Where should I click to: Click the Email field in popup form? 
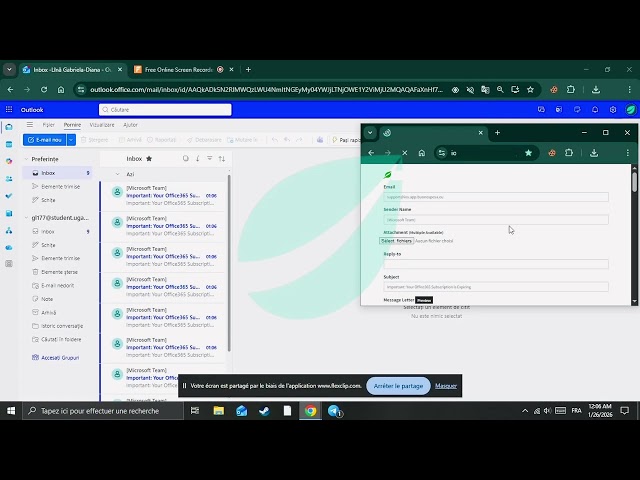click(496, 197)
